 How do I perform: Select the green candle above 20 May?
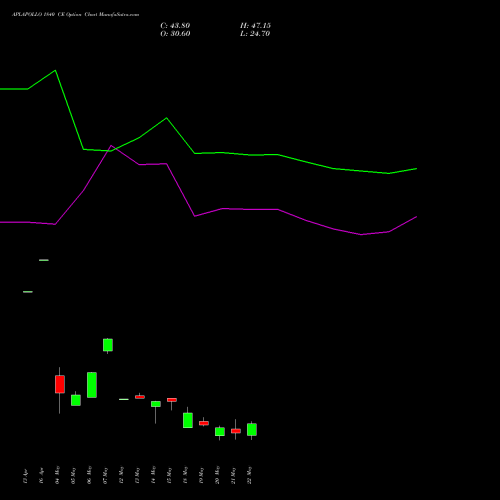point(220,432)
